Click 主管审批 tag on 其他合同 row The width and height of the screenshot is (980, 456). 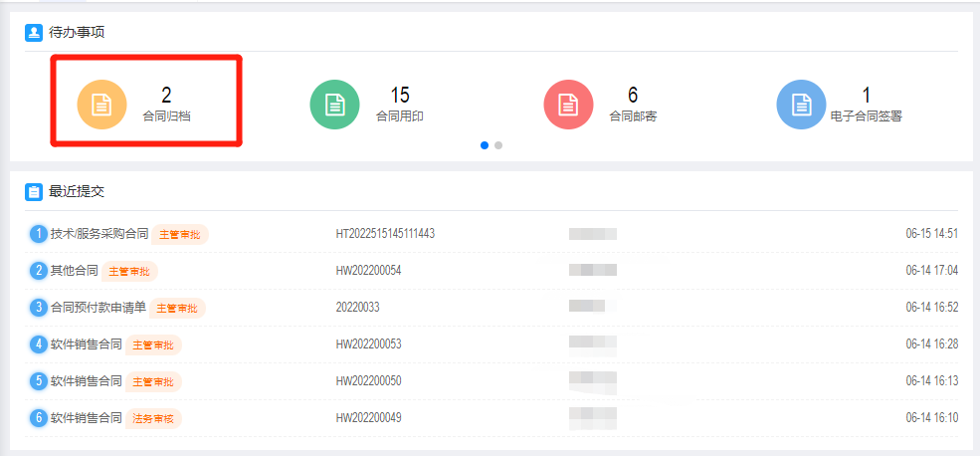130,272
